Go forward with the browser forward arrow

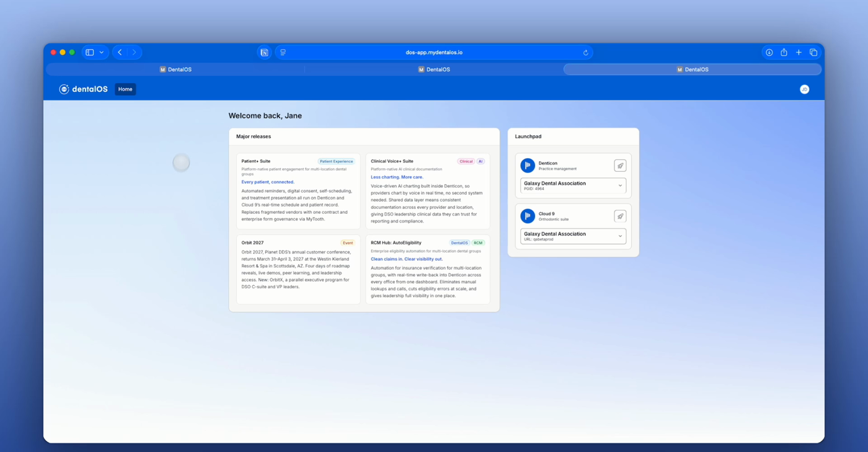[134, 53]
